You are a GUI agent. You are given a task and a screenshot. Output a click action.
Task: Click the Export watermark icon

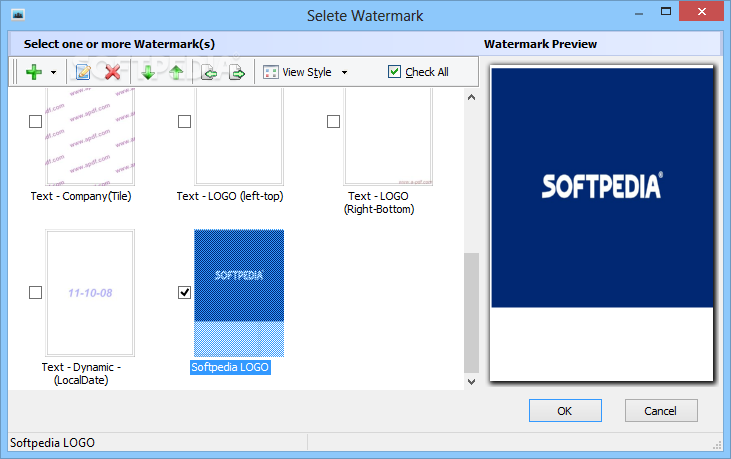[237, 72]
